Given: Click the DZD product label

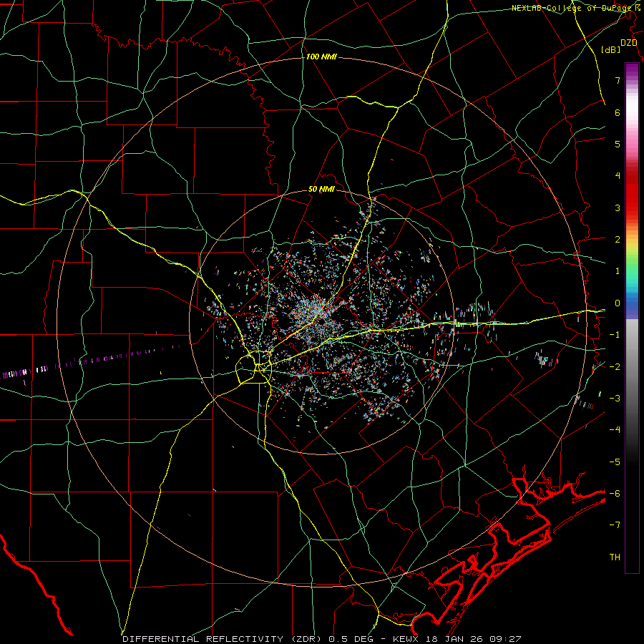Looking at the screenshot, I should tap(629, 43).
